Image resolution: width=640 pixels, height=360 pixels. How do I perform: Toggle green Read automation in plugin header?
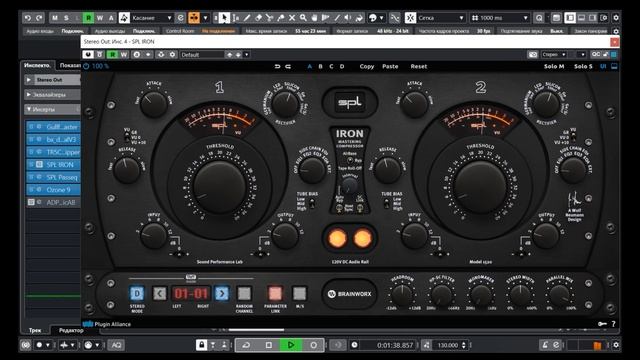tap(112, 54)
